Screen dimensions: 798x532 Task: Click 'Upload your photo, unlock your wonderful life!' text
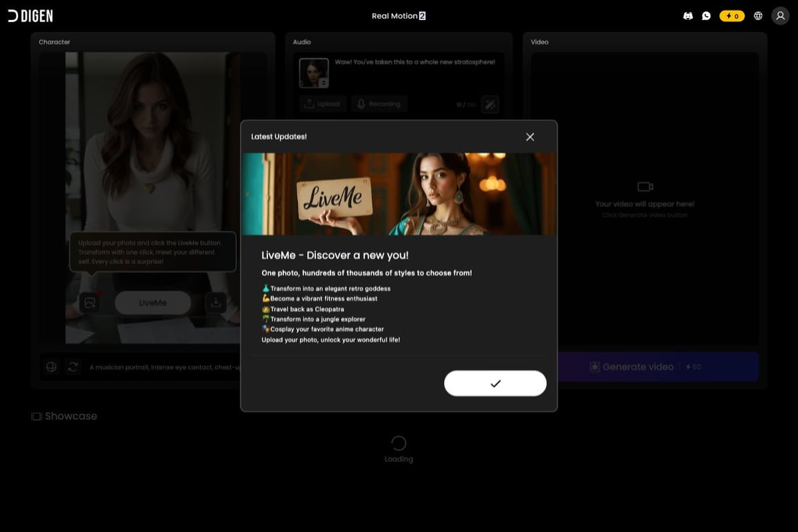[x=331, y=340]
